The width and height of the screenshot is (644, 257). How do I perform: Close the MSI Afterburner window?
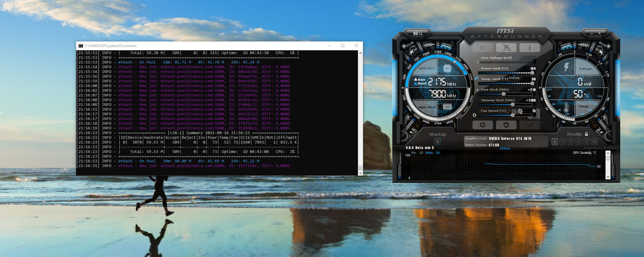[x=599, y=34]
